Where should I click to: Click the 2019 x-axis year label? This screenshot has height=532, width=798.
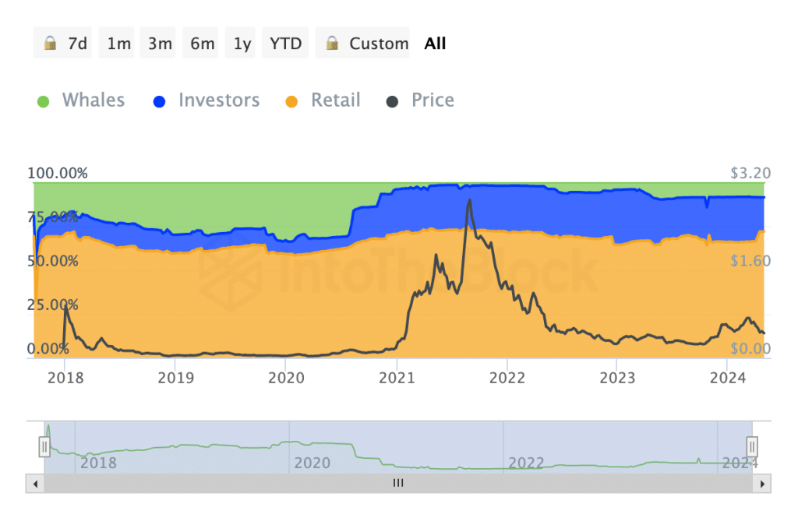[175, 378]
